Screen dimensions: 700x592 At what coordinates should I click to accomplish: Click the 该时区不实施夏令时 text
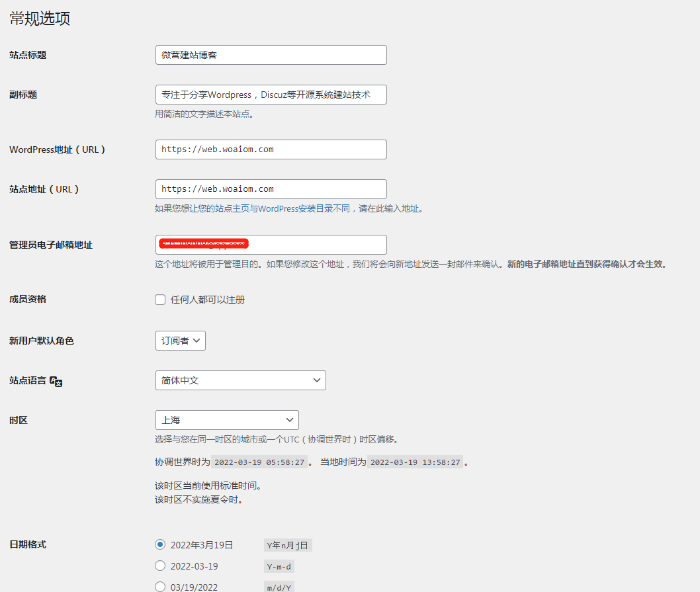[x=198, y=499]
